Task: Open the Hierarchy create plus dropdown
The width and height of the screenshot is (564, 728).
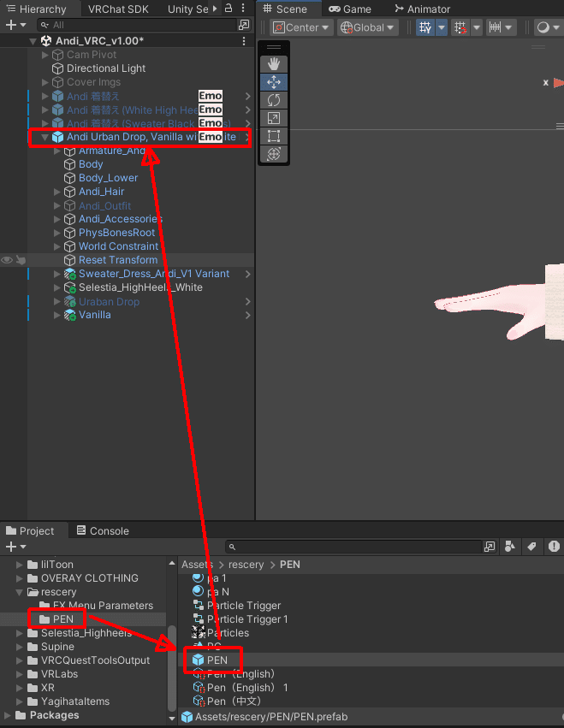Action: click(x=15, y=25)
